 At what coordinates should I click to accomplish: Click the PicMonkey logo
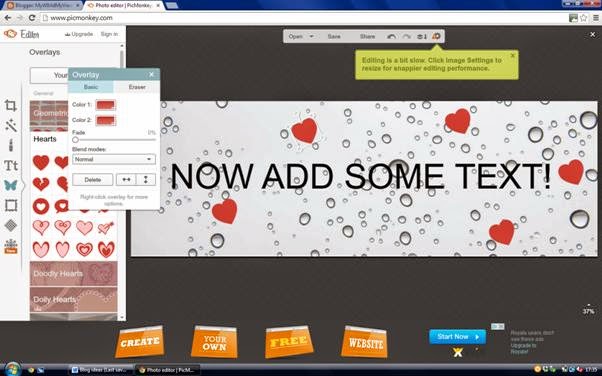[x=10, y=34]
